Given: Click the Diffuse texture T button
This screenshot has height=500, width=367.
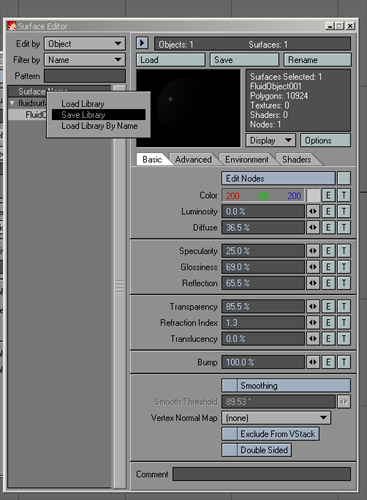Looking at the screenshot, I should click(x=344, y=227).
